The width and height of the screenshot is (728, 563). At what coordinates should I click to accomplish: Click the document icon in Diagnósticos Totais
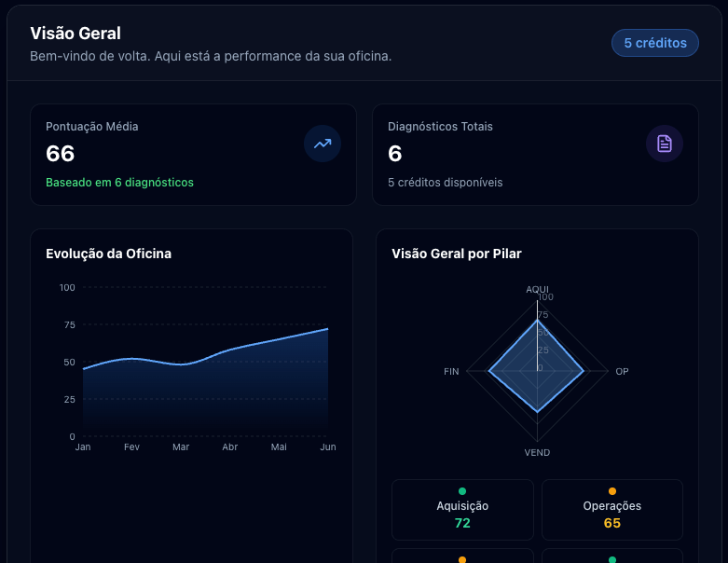coord(665,144)
